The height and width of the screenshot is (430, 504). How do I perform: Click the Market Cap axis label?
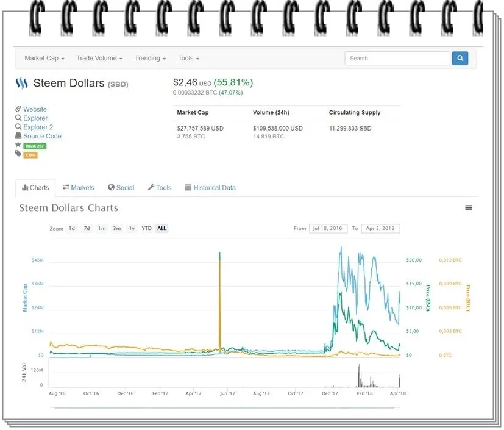(x=25, y=298)
